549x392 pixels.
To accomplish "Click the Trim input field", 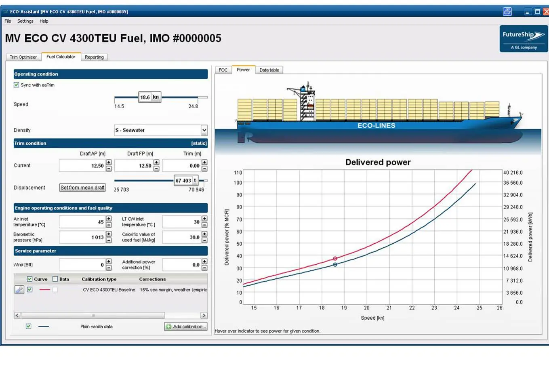I will pyautogui.click(x=182, y=166).
